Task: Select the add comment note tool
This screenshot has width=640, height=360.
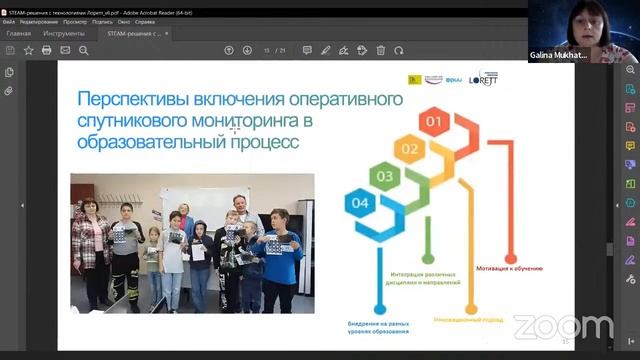Action: pos(307,50)
